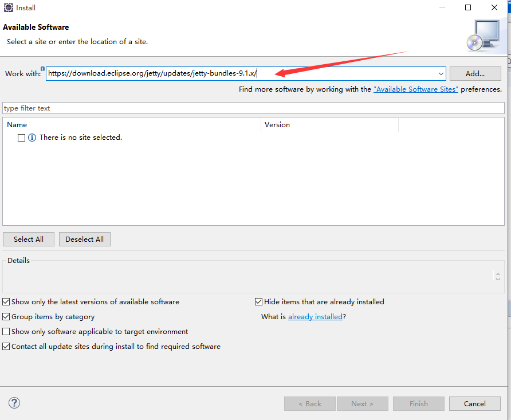This screenshot has width=511, height=420.
Task: Click the content assist indicator by Work with
Action: (43, 69)
